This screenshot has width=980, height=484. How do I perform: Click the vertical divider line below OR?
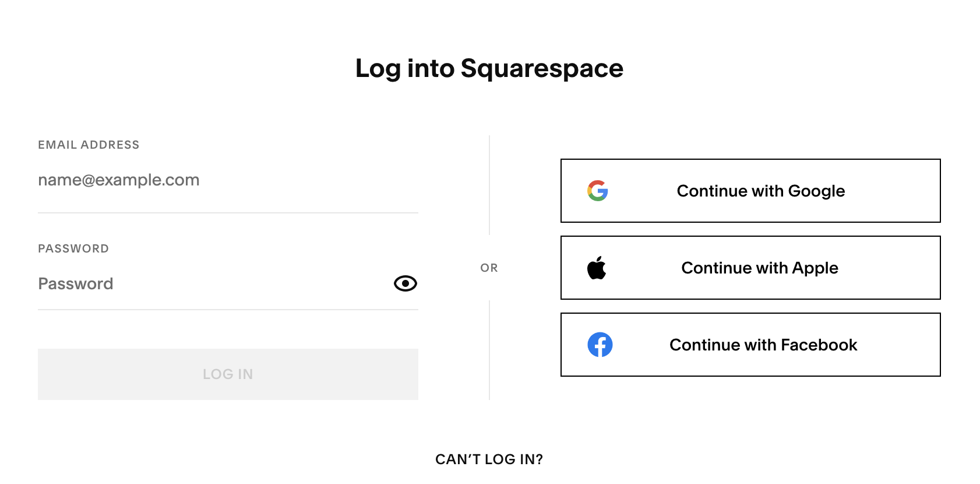489,350
